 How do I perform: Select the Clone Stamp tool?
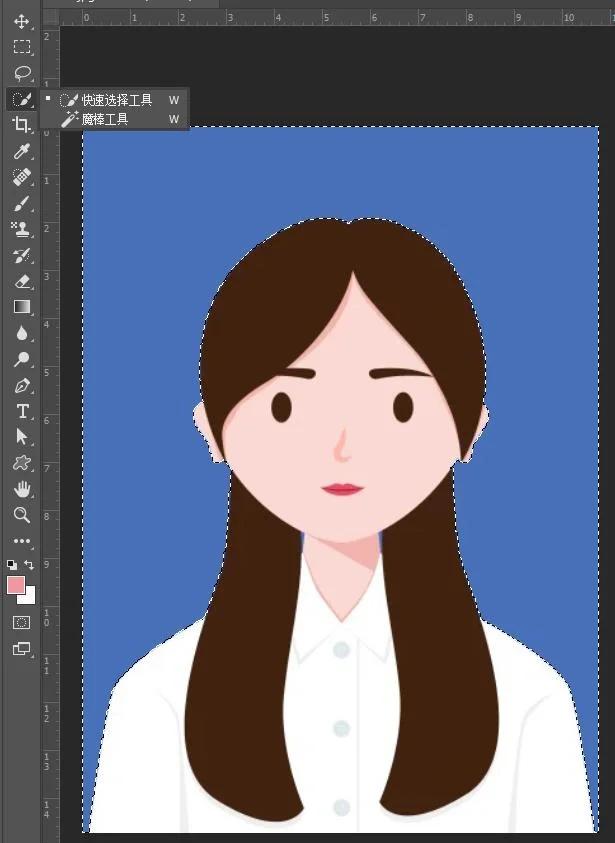pyautogui.click(x=21, y=229)
